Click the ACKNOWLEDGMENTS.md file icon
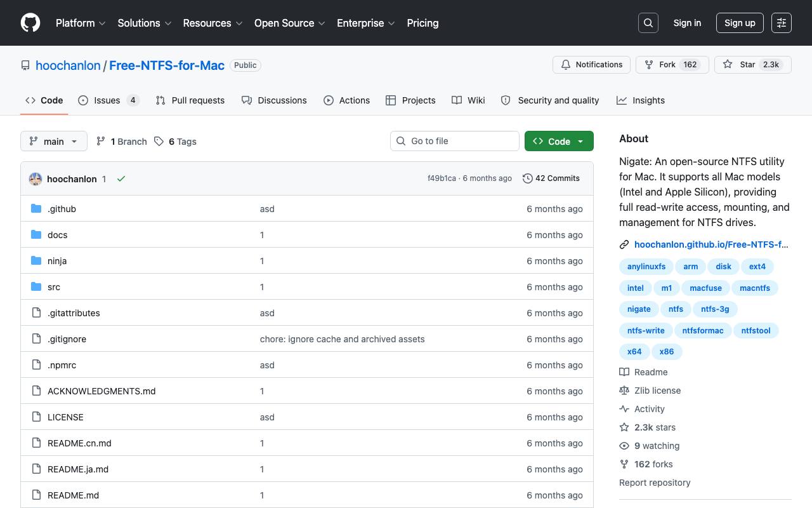Viewport: 812px width, 508px height. (36, 391)
